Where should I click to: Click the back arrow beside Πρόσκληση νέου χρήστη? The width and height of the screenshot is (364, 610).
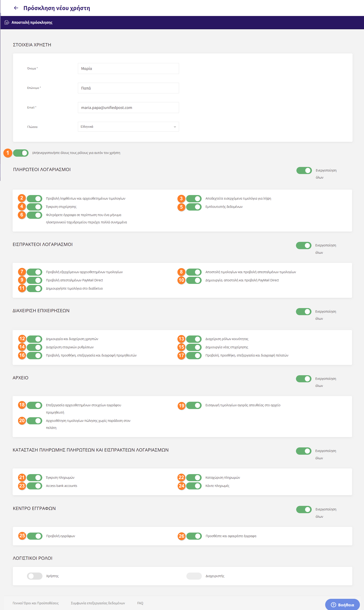(x=16, y=8)
